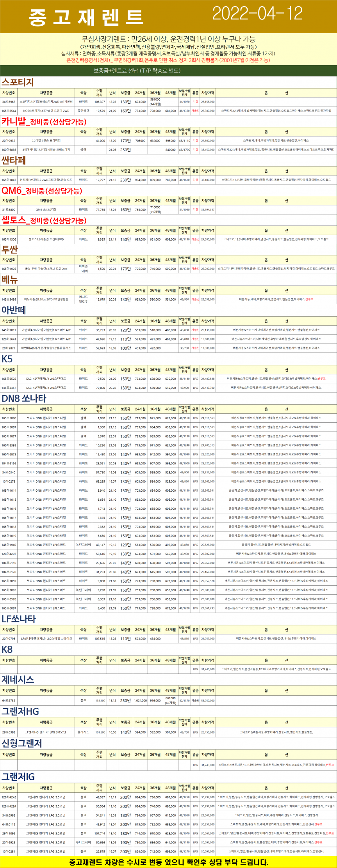
Task: Click the K5 section heading
Action: pyautogui.click(x=7, y=359)
